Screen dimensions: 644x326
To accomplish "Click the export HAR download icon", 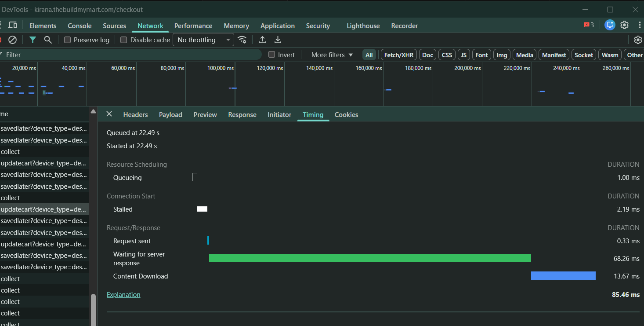I will (278, 40).
